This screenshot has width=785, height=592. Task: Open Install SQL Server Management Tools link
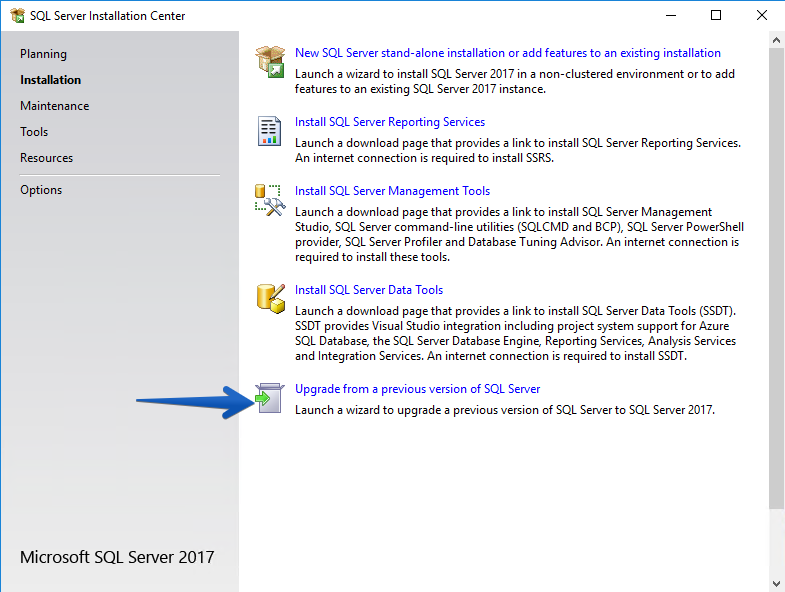[x=392, y=191]
